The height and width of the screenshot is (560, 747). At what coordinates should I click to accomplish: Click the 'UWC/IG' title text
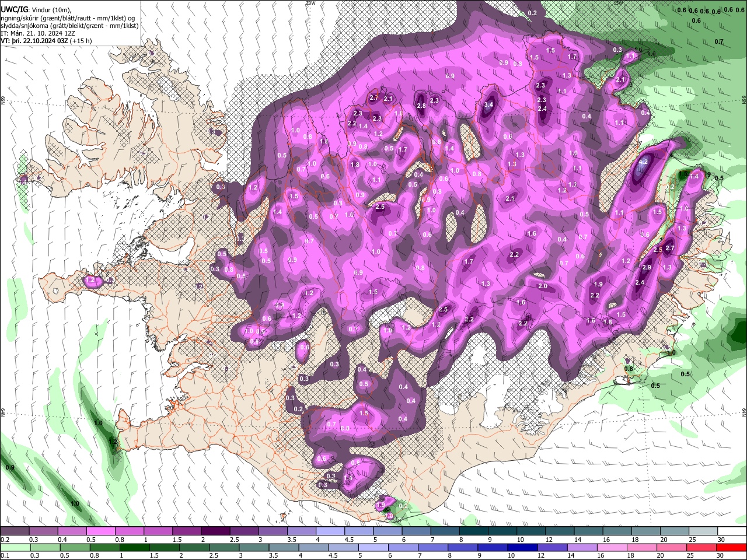pyautogui.click(x=13, y=10)
